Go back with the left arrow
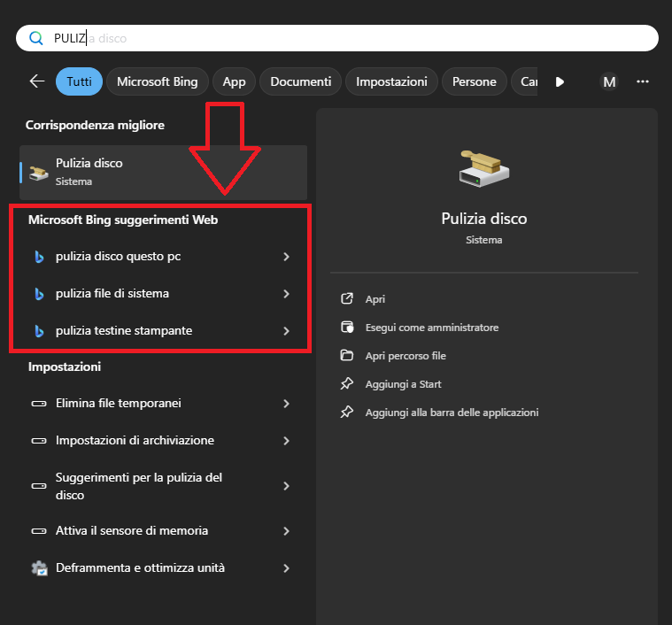The image size is (672, 625). point(37,81)
